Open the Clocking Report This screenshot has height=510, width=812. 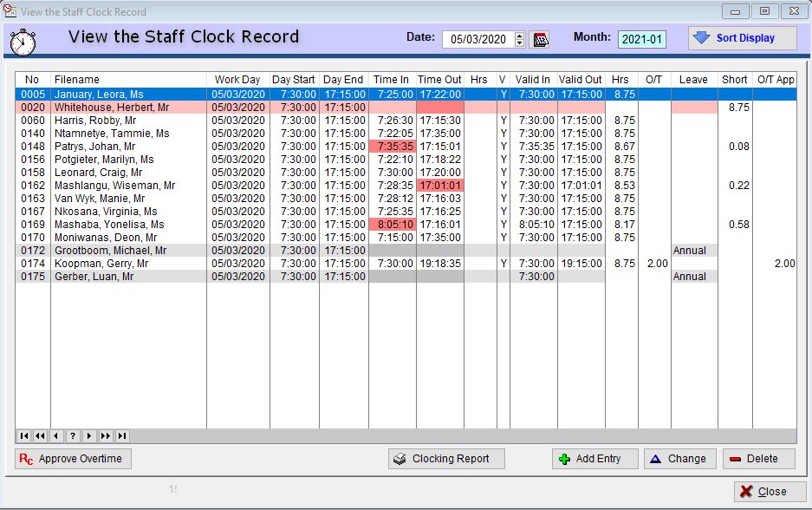click(x=445, y=459)
